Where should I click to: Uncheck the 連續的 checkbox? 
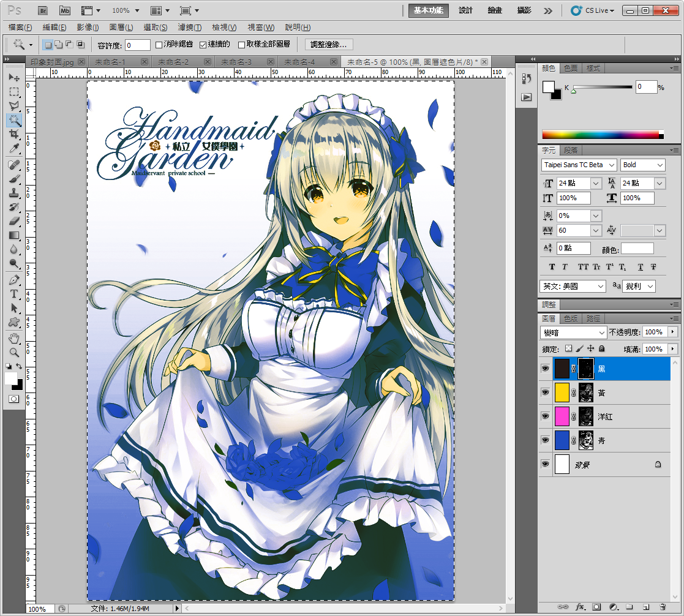click(x=203, y=45)
